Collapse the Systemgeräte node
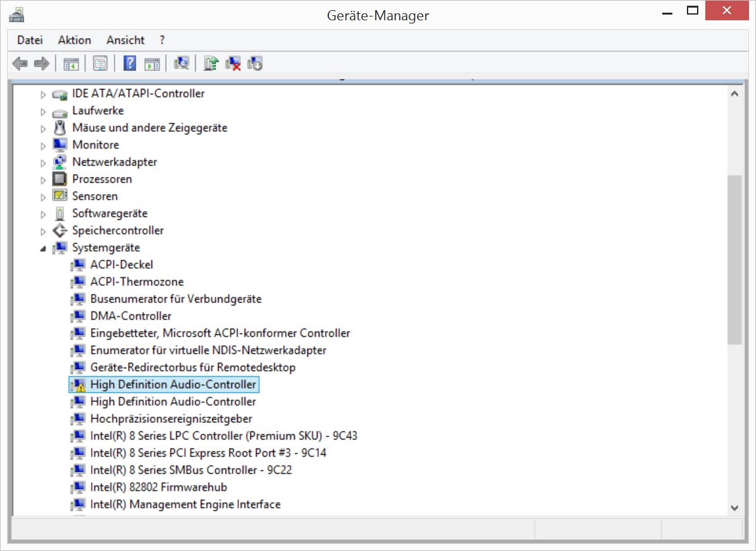This screenshot has width=756, height=551. tap(43, 249)
